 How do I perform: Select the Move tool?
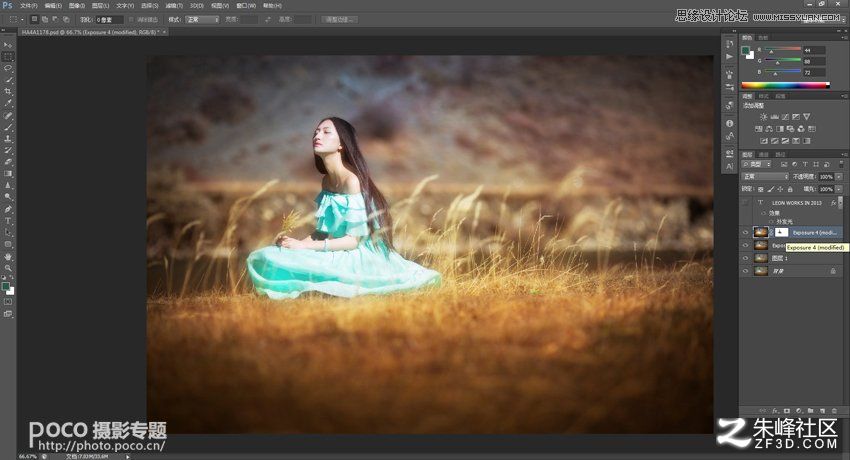[x=8, y=45]
